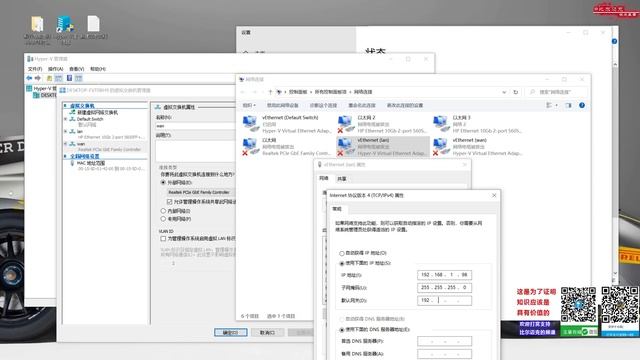Click the alternate DNS server field
This screenshot has height=360, width=640.
pos(444,354)
